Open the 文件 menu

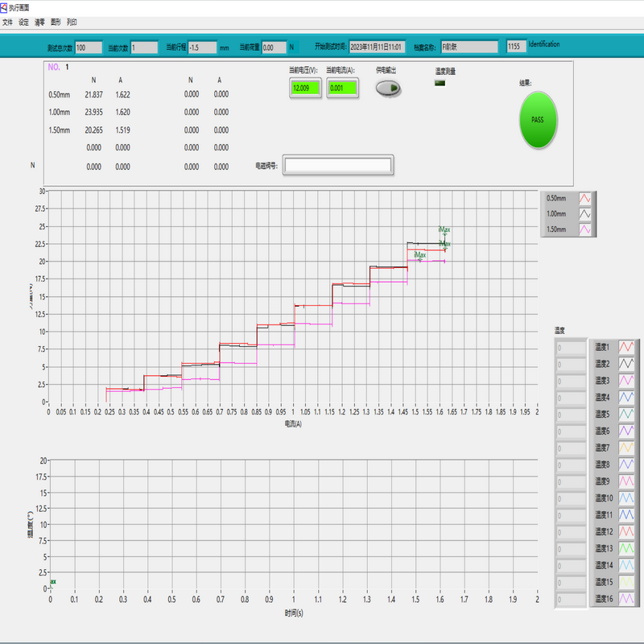click(8, 23)
